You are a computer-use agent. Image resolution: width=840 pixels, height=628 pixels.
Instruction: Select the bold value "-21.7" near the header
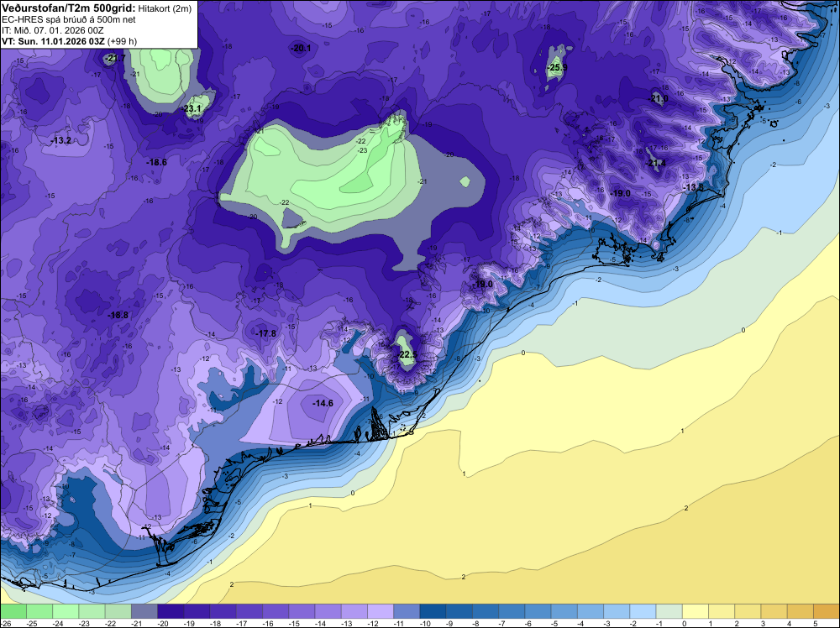115,59
